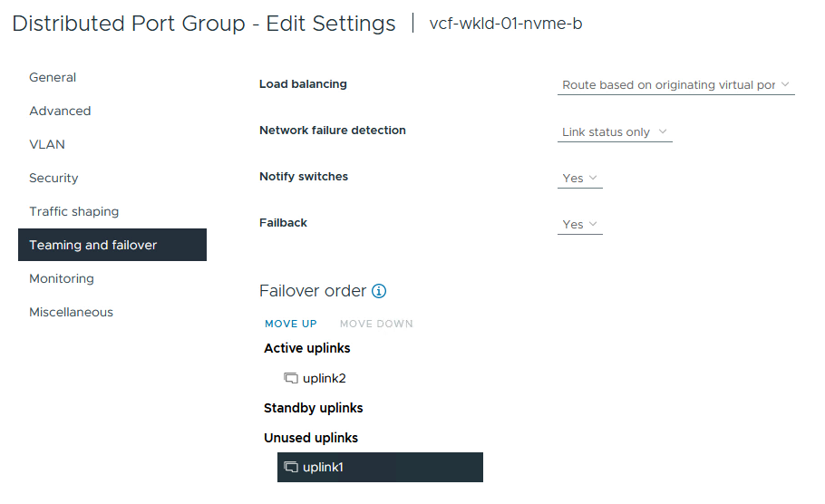This screenshot has height=504, width=825.
Task: Select the Traffic shaping section
Action: (x=73, y=212)
